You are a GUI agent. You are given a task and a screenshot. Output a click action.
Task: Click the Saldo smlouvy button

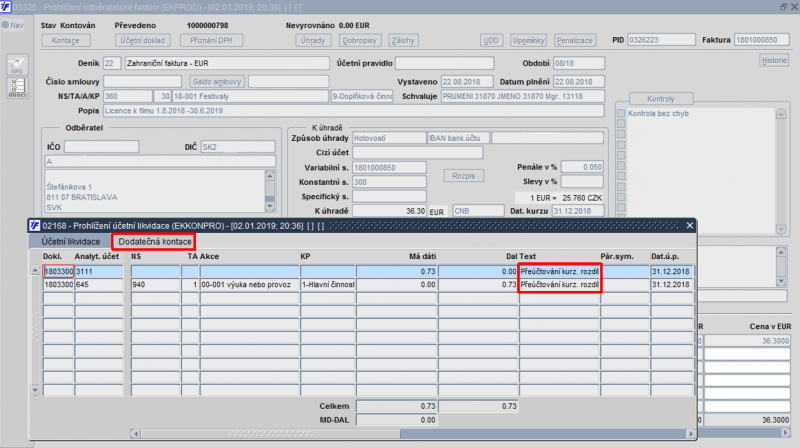pyautogui.click(x=217, y=82)
